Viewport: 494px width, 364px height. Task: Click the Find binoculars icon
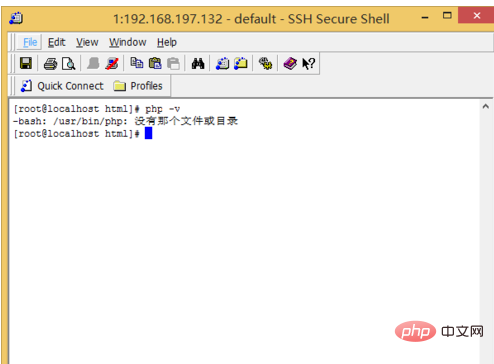coord(198,63)
